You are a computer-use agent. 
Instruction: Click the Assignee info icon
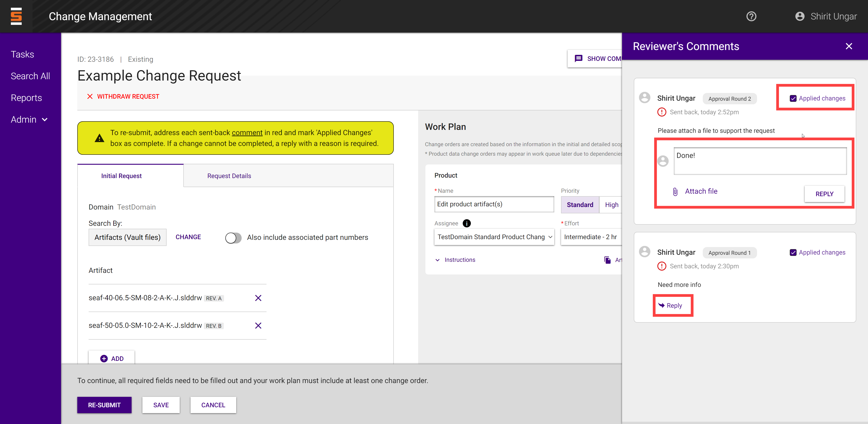coord(466,223)
